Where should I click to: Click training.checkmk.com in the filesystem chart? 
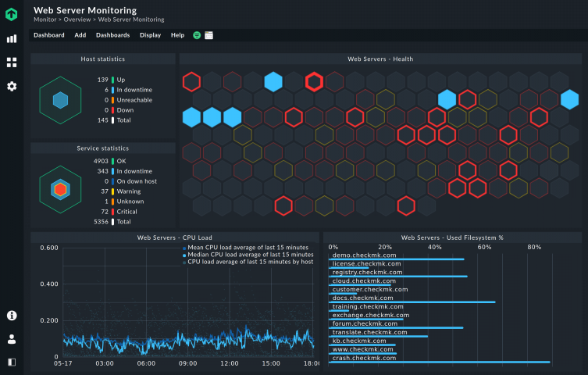coord(368,307)
